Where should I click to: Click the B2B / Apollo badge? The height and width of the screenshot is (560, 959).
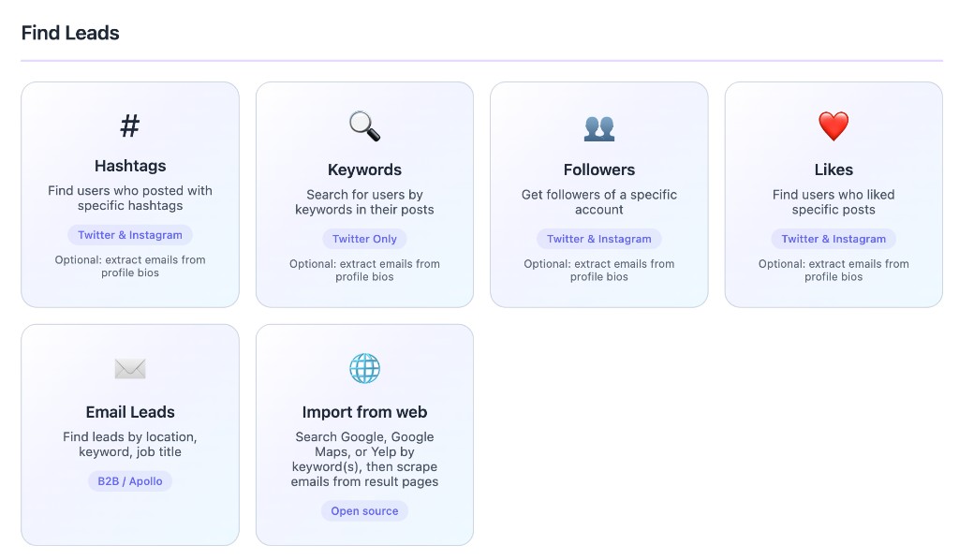pos(130,481)
